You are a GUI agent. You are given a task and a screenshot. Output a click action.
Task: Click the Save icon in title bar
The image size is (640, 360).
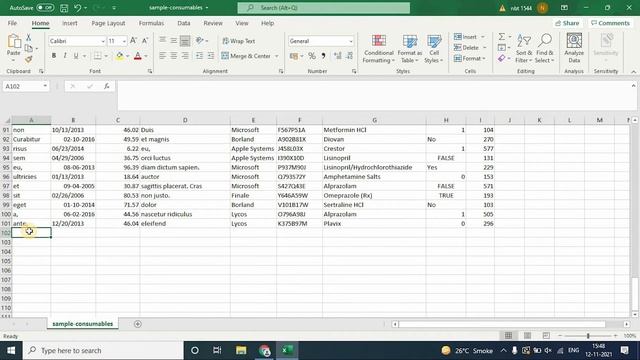click(64, 8)
